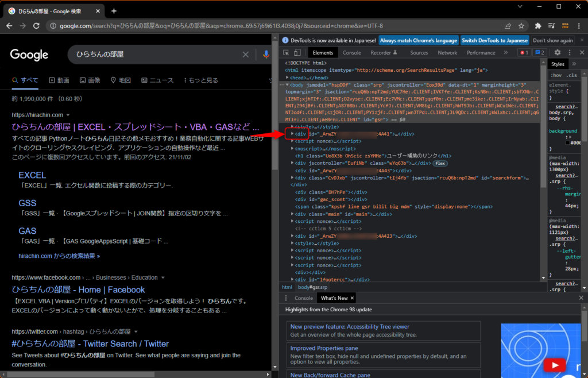Screen dimensions: 588x378
Task: Toggle element classes with the .cls button
Action: 572,76
